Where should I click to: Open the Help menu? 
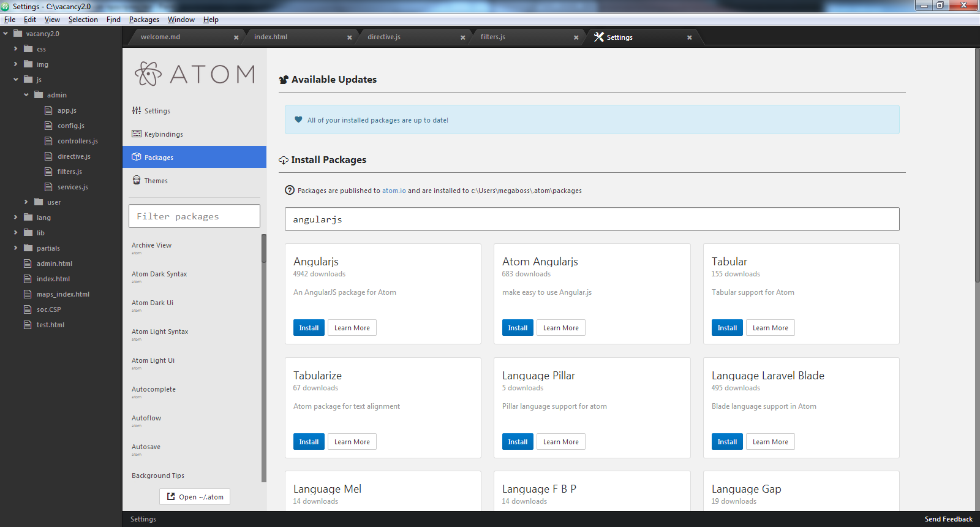coord(211,20)
